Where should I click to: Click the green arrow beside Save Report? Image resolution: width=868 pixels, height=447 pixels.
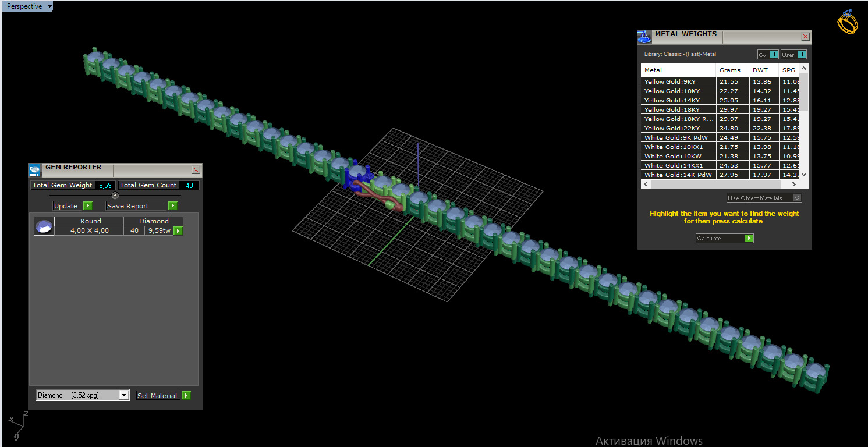173,206
